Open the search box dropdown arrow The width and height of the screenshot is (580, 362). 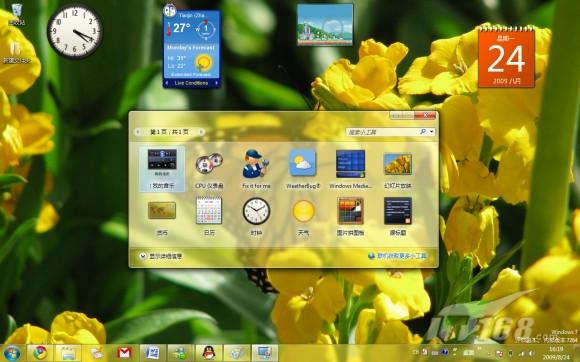click(432, 132)
